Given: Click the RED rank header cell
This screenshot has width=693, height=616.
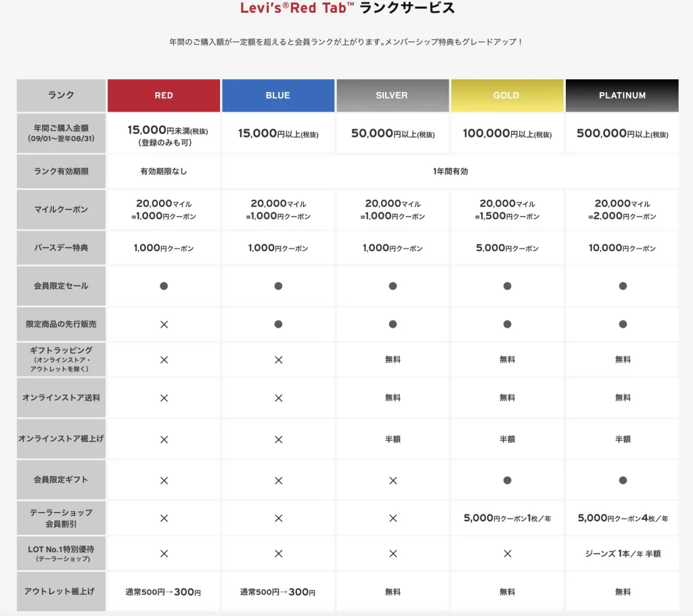Looking at the screenshot, I should coord(164,95).
